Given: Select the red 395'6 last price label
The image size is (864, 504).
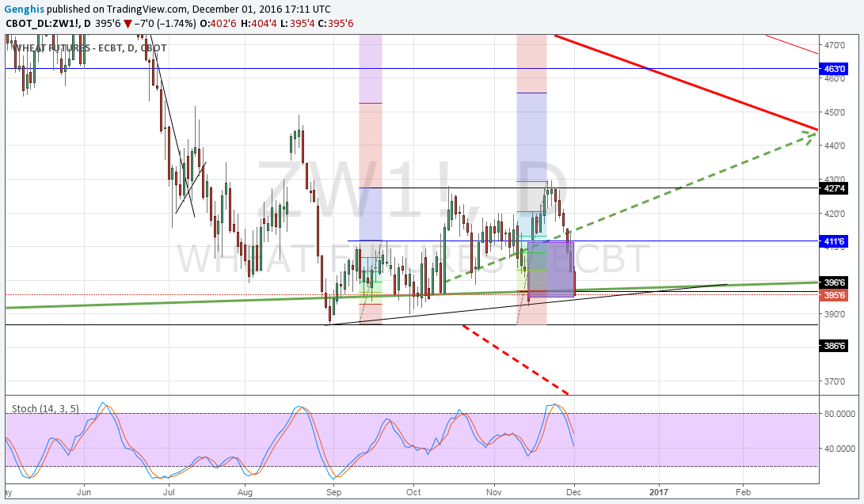Looking at the screenshot, I should click(x=833, y=295).
